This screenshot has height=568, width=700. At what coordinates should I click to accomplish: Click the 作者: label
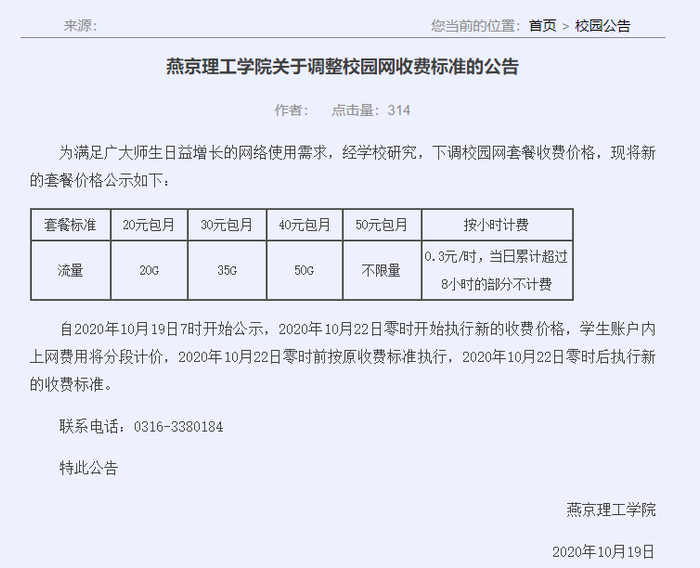click(292, 110)
